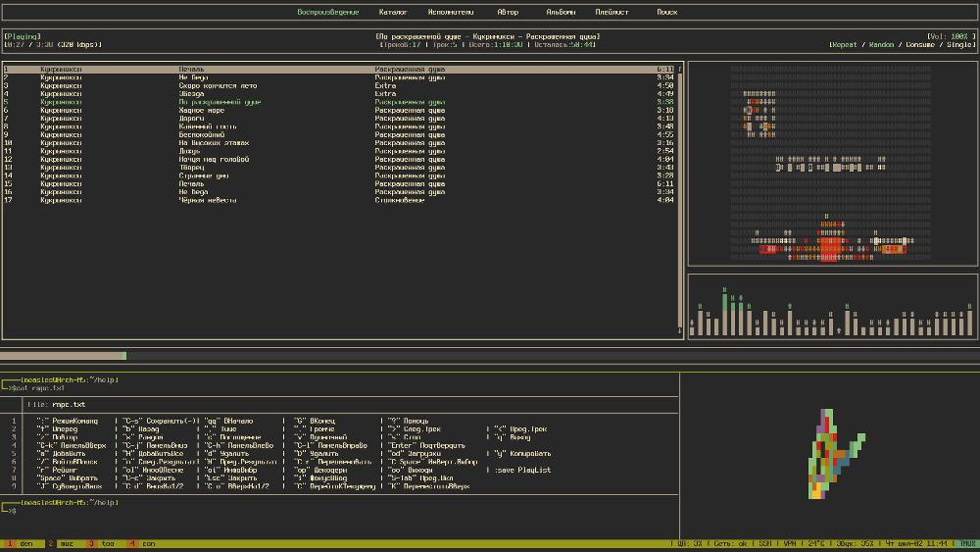
Task: Select row 15 track Печаль
Action: pos(341,183)
